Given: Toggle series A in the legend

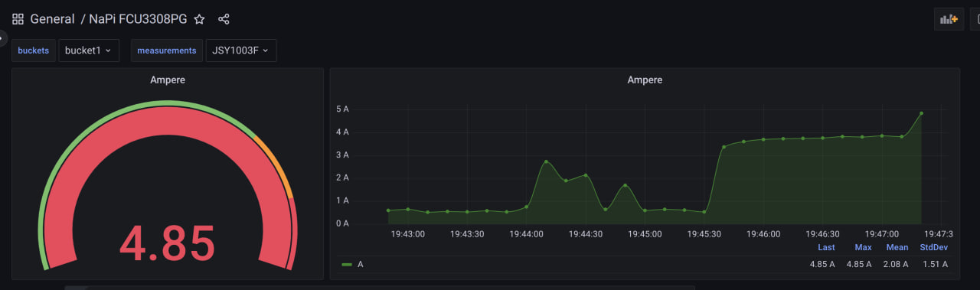Looking at the screenshot, I should (361, 264).
